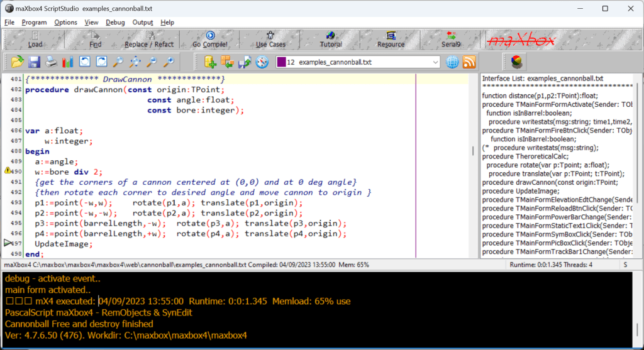
Task: Save script with the floppy disk icon
Action: click(x=34, y=62)
